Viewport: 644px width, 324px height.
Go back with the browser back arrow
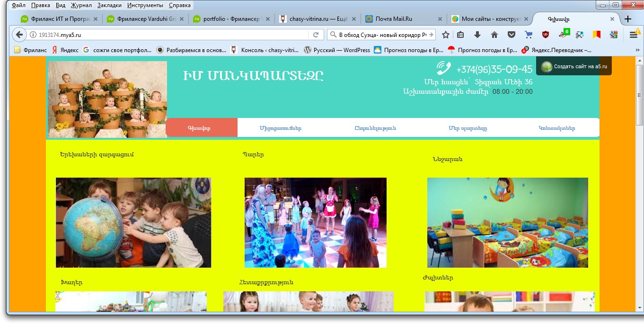click(x=19, y=35)
